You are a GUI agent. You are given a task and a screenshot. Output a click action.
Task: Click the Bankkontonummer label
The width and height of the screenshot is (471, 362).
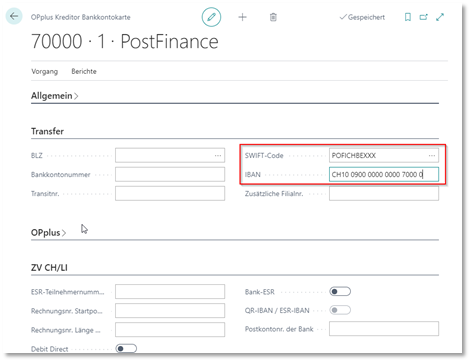[x=61, y=175]
